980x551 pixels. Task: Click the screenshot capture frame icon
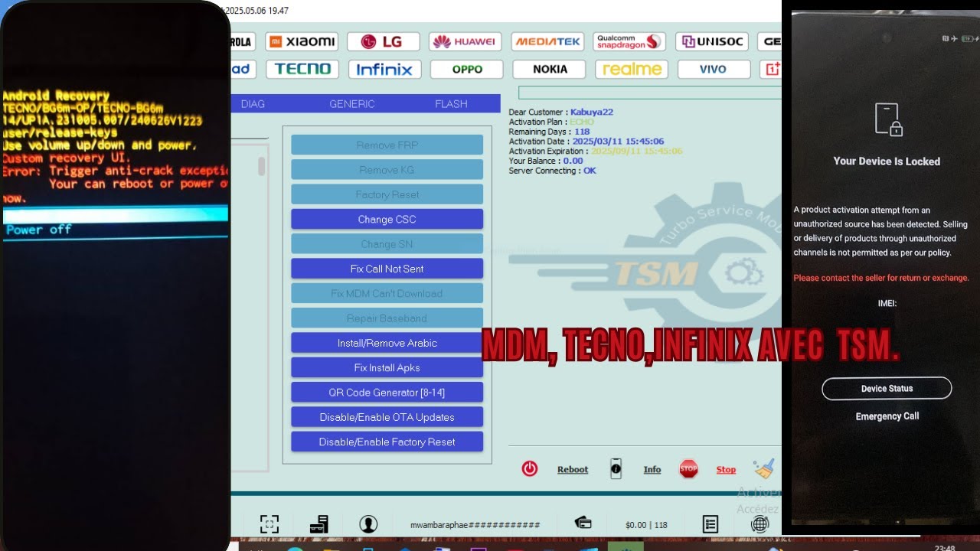coord(269,524)
